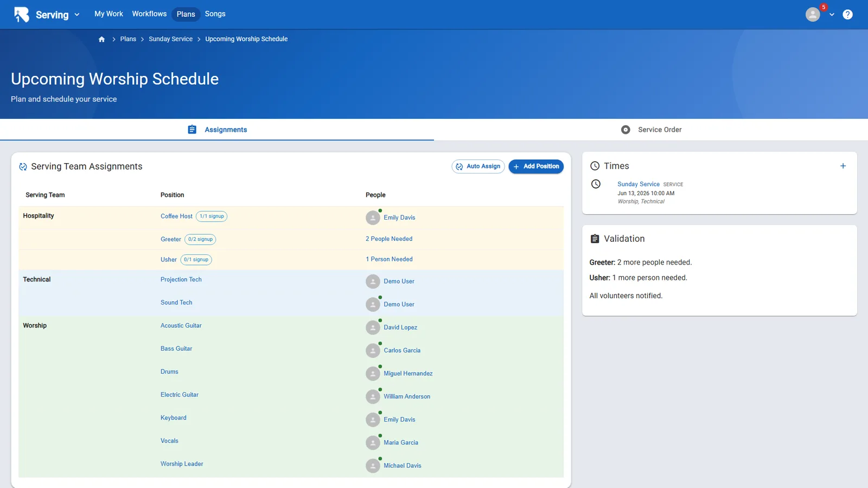The image size is (868, 488).
Task: Click the Serving app logo icon
Action: click(x=22, y=14)
